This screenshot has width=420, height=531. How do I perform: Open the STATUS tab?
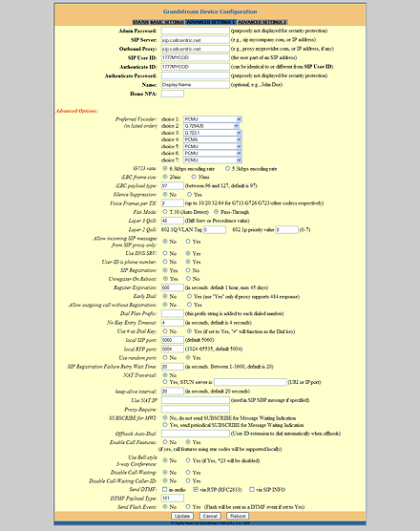pos(140,22)
